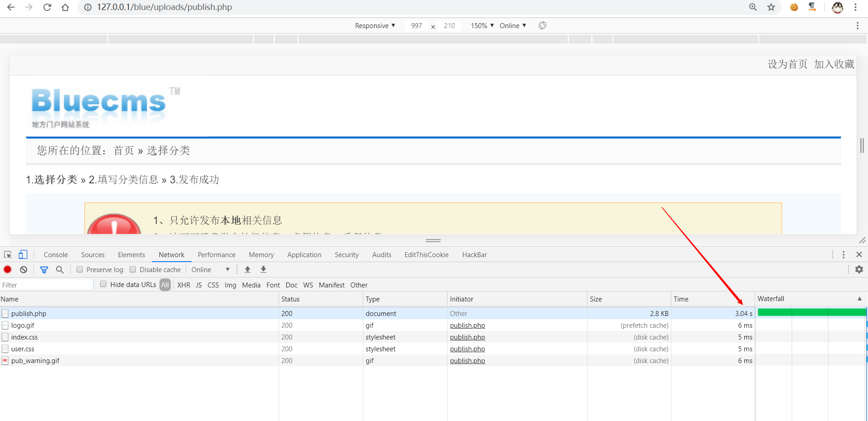Import a HAR file
Image resolution: width=868 pixels, height=421 pixels.
coord(247,269)
